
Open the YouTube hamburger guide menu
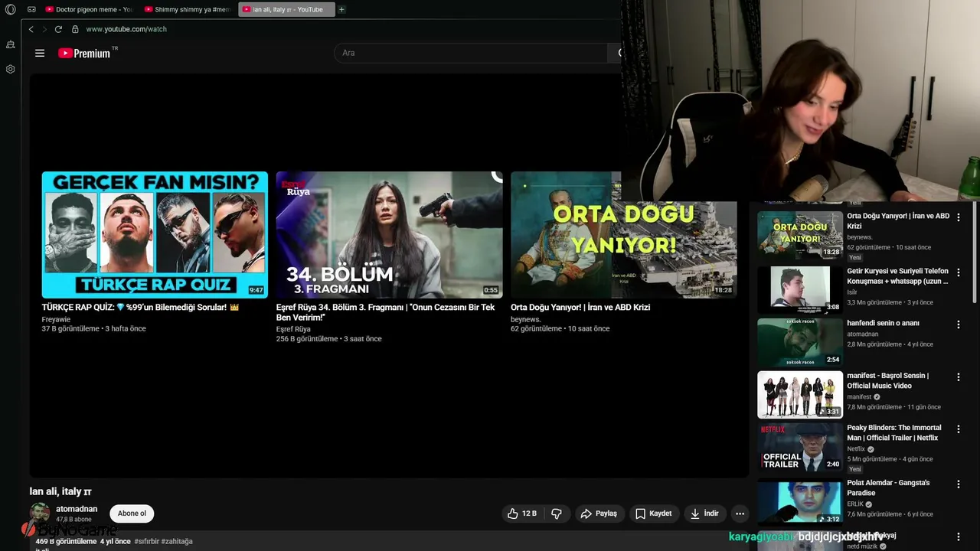[40, 53]
